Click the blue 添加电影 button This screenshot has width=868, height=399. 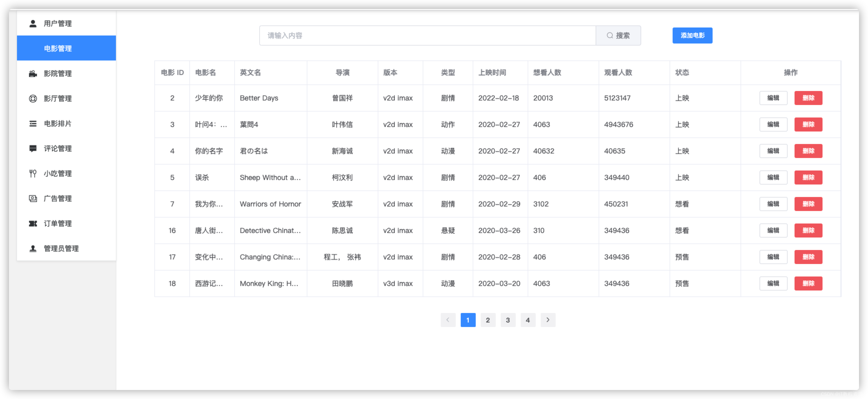click(x=692, y=35)
